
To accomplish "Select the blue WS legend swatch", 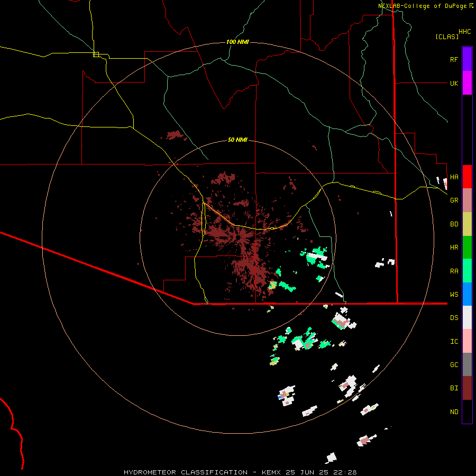I will click(467, 294).
